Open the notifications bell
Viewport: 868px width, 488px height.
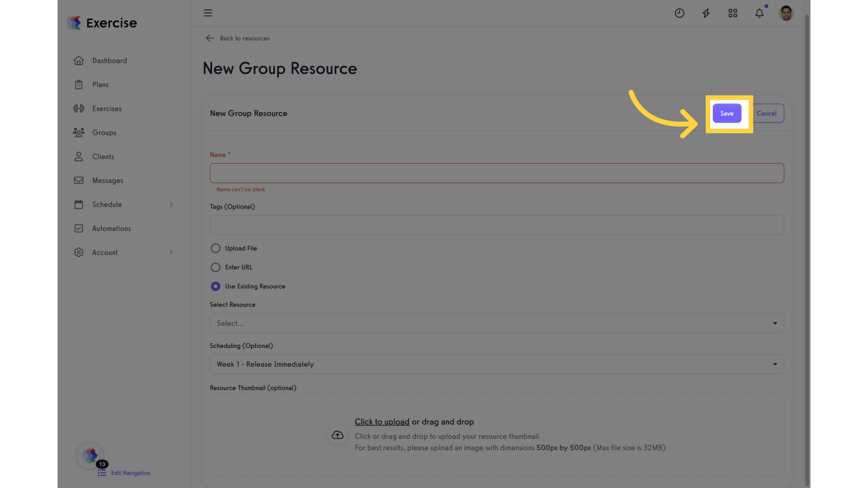(x=759, y=13)
